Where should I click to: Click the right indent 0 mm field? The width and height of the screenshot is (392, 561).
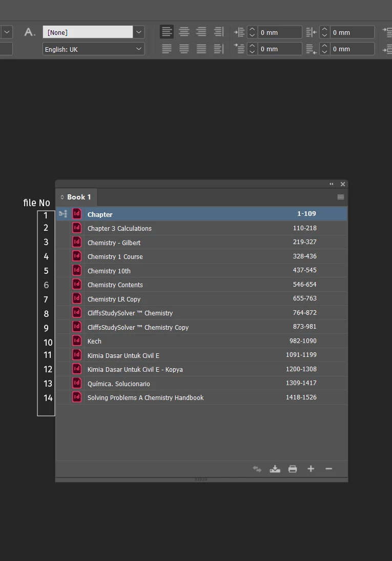coord(352,32)
